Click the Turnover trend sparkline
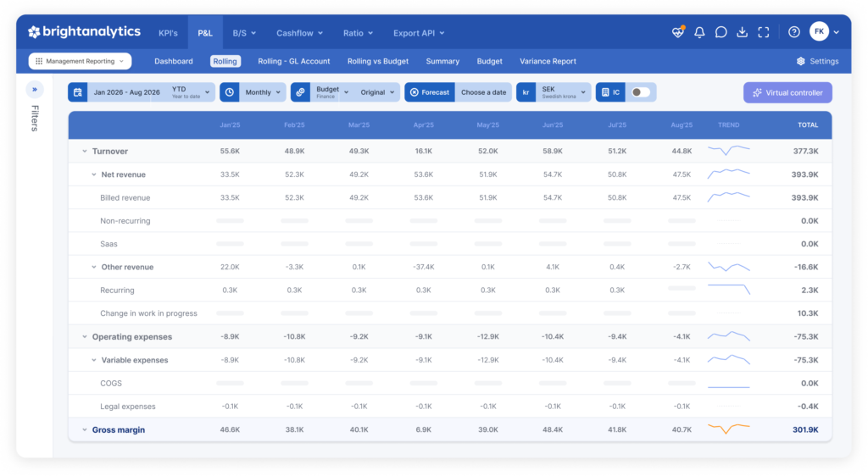This screenshot has width=868, height=476. point(728,151)
